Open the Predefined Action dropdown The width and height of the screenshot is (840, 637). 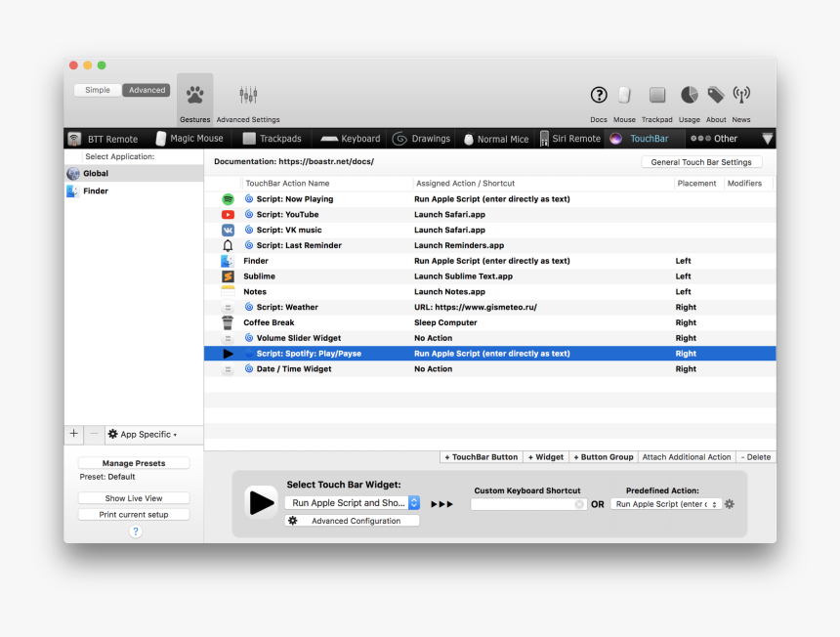[x=666, y=504]
